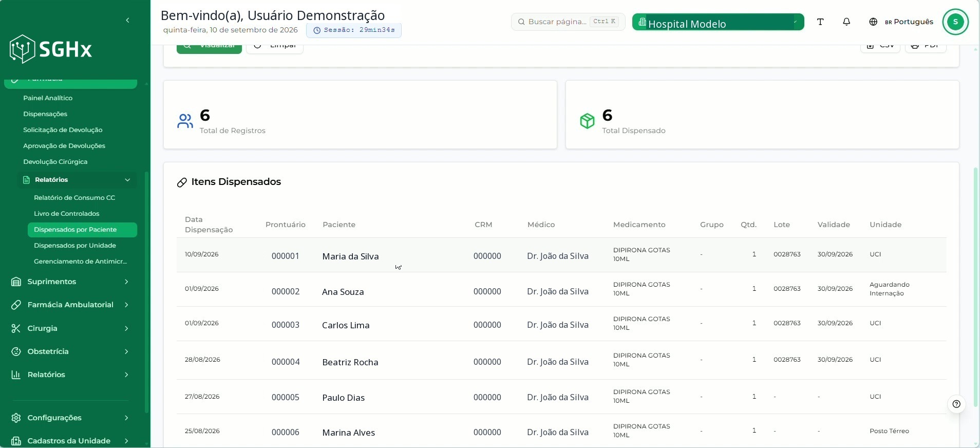Image resolution: width=980 pixels, height=448 pixels.
Task: Click patient name Maria da Silva
Action: (x=350, y=256)
